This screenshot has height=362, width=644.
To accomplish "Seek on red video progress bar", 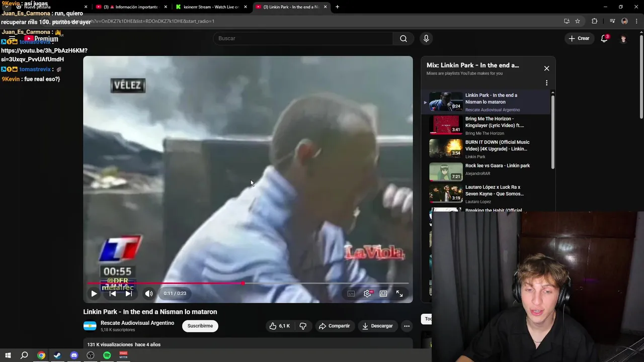I will [x=248, y=283].
